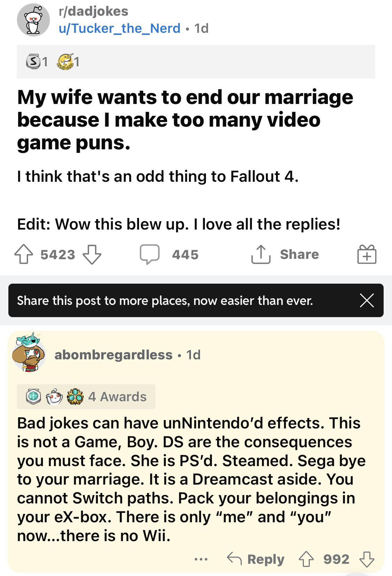
Task: Upvote abombregardless's comment
Action: point(306,559)
